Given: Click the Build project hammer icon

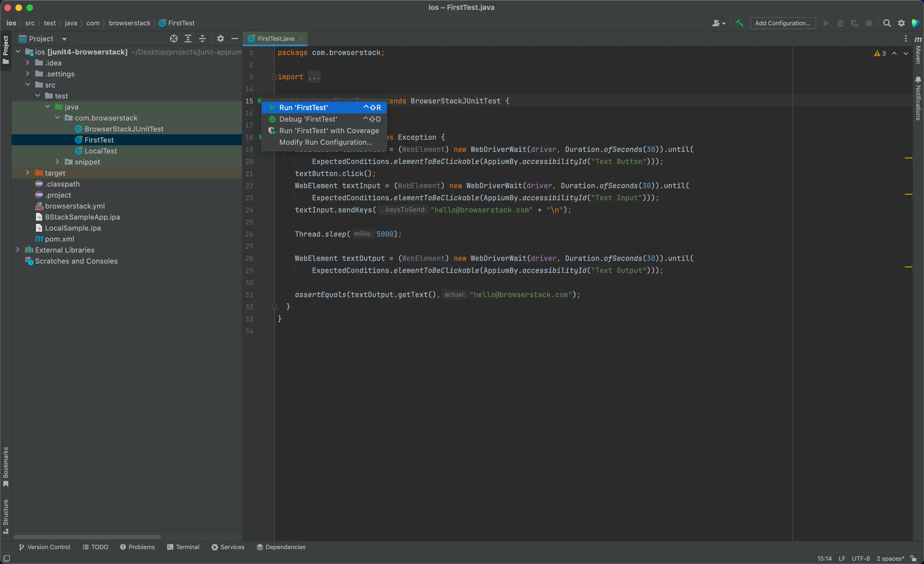Looking at the screenshot, I should [739, 23].
